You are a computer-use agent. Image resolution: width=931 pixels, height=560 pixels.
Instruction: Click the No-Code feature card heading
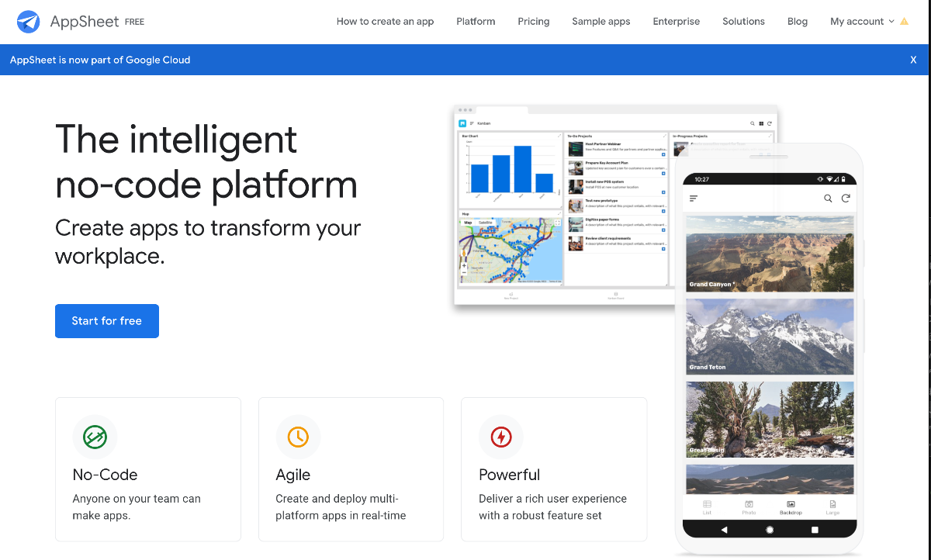[x=105, y=475]
